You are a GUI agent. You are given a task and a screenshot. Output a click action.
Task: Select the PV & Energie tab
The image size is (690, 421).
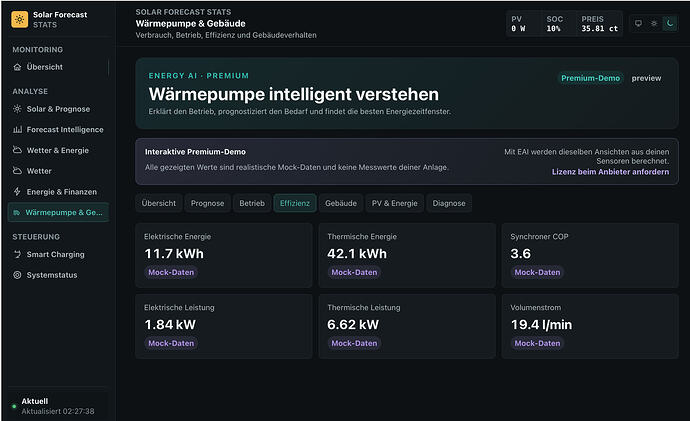(x=395, y=203)
